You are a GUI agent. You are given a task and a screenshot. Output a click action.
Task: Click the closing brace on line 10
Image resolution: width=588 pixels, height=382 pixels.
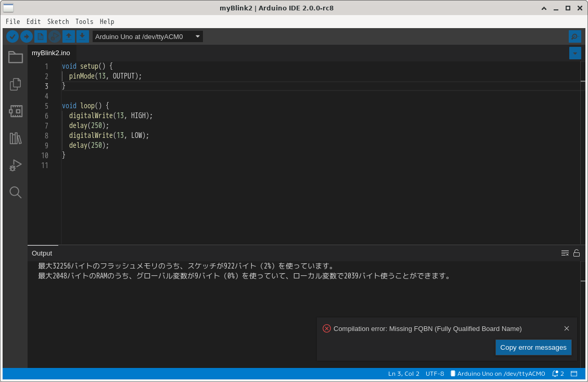[64, 155]
